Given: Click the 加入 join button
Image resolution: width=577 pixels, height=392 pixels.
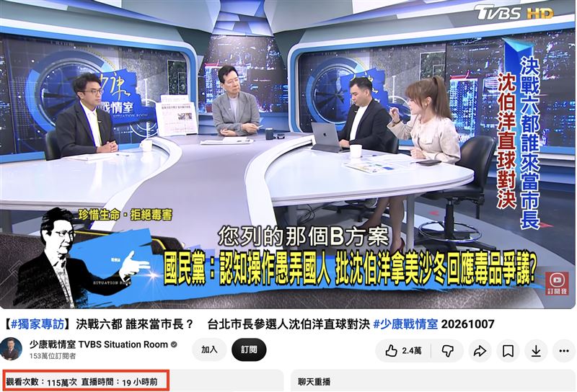Looking at the screenshot, I should click(x=209, y=349).
